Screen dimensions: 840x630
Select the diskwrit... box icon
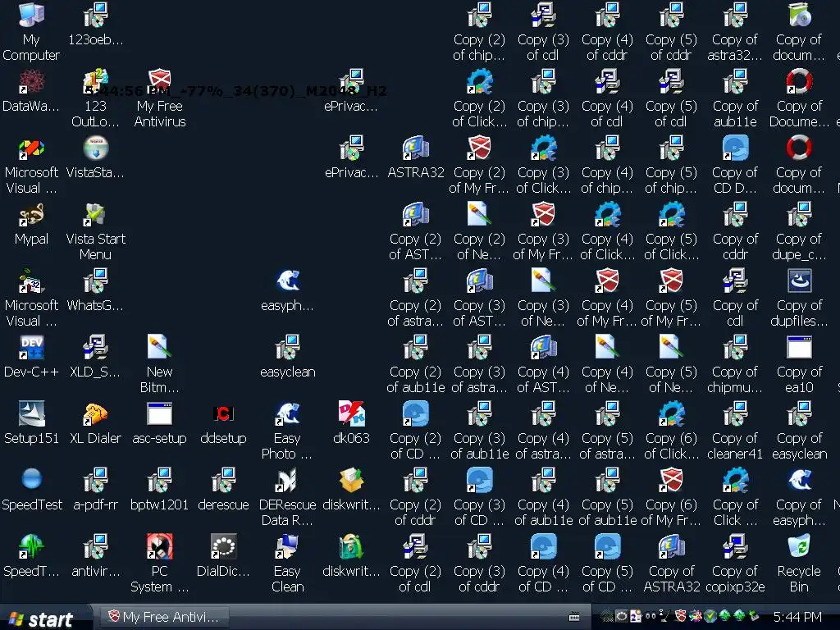click(x=351, y=480)
